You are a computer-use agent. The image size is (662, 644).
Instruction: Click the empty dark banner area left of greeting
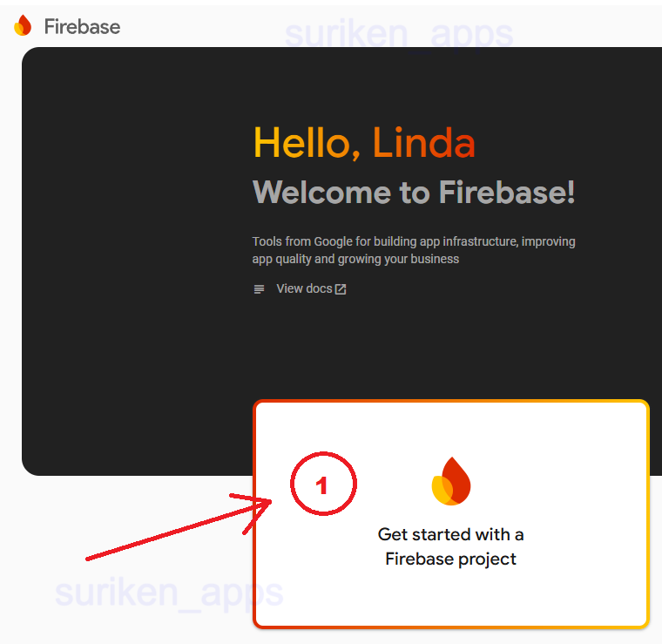(131, 261)
